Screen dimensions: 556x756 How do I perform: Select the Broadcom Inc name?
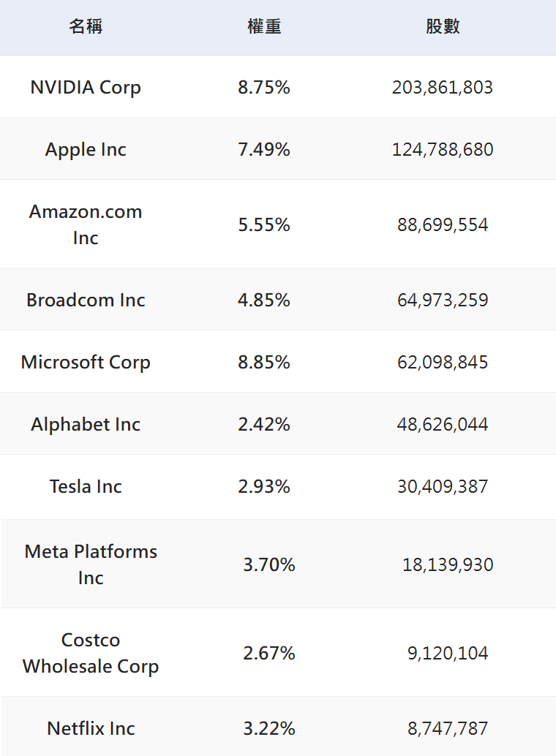point(86,300)
